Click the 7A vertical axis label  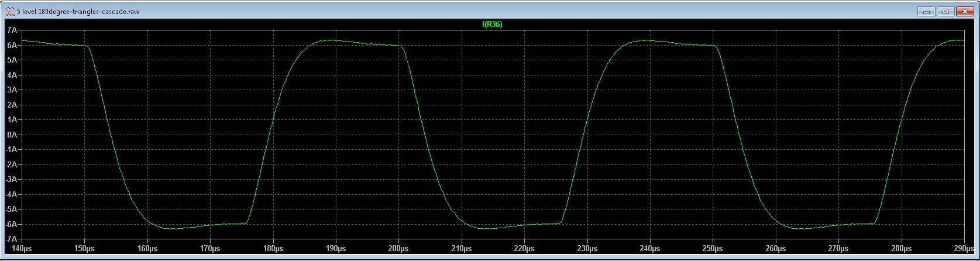pyautogui.click(x=12, y=30)
